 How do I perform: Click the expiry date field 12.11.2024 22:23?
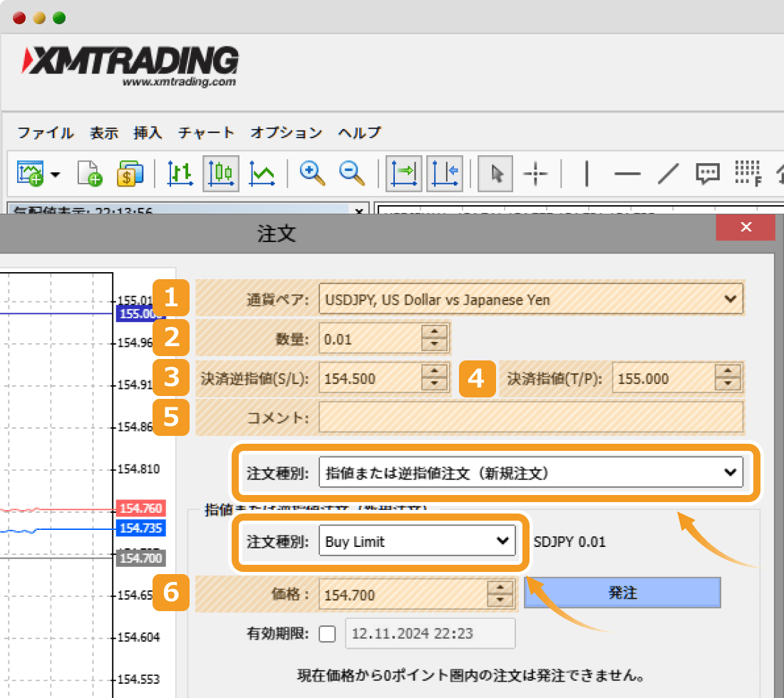[x=430, y=633]
